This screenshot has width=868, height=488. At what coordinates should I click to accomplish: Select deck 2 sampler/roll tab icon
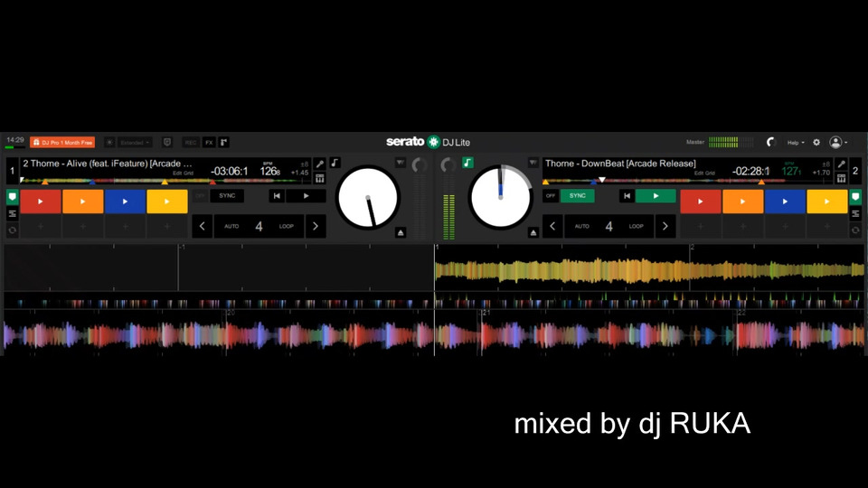pos(855,230)
